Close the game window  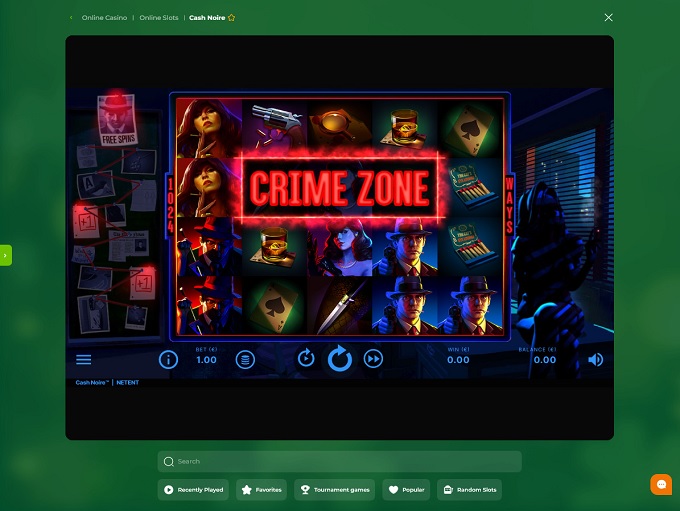click(x=608, y=17)
